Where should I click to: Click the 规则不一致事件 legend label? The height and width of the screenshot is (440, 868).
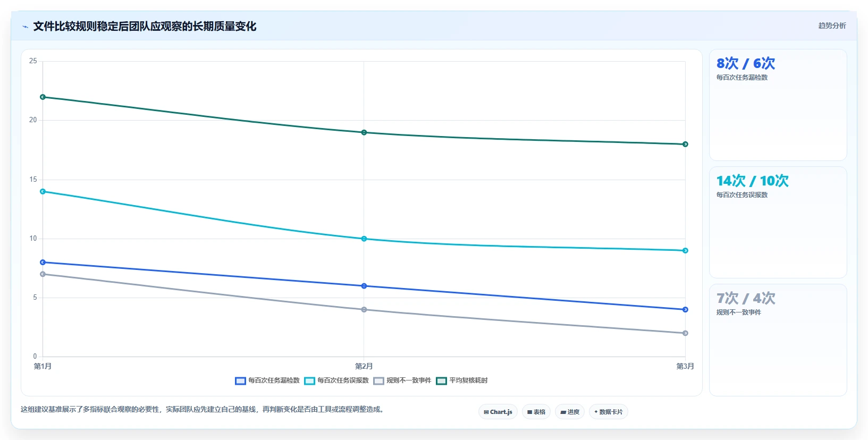click(x=409, y=380)
